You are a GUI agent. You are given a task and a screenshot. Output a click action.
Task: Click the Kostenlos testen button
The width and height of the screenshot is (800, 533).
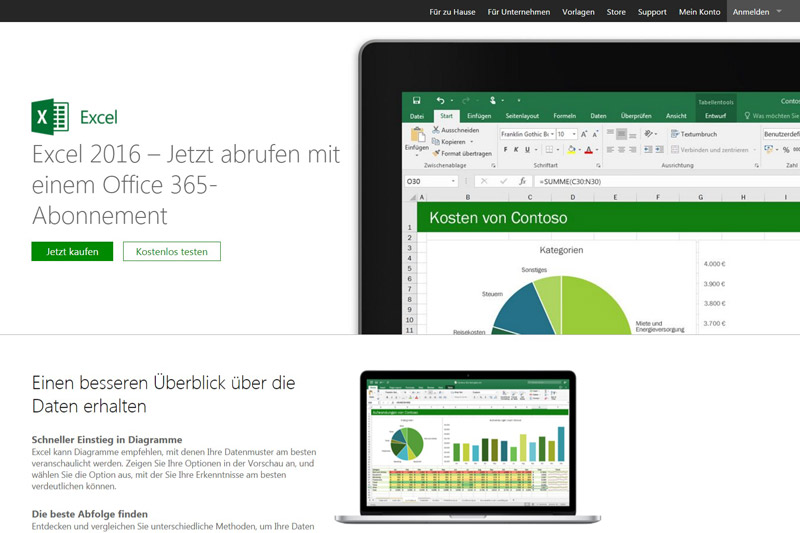click(x=172, y=251)
